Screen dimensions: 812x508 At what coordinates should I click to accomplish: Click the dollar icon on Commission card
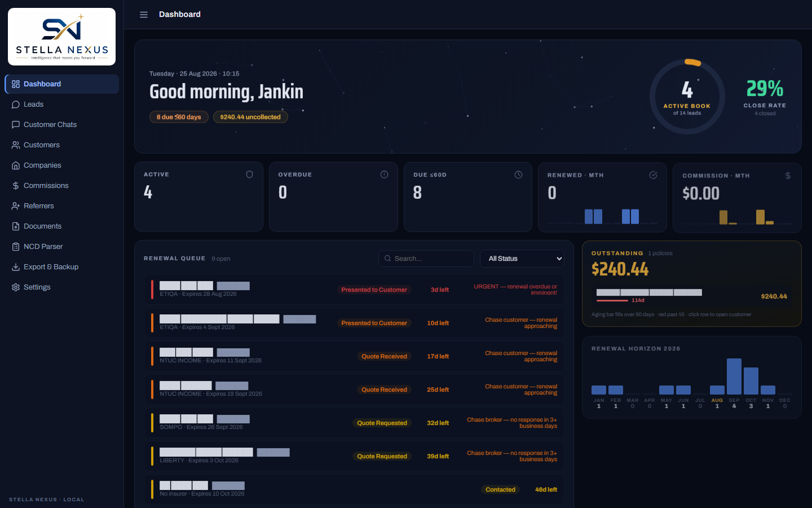pos(788,176)
